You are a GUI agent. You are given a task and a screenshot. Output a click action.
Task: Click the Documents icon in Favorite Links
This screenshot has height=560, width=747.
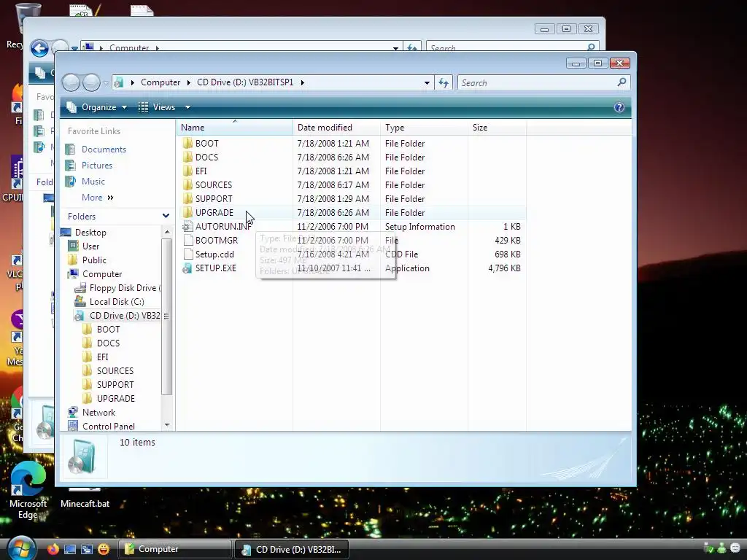pyautogui.click(x=71, y=149)
